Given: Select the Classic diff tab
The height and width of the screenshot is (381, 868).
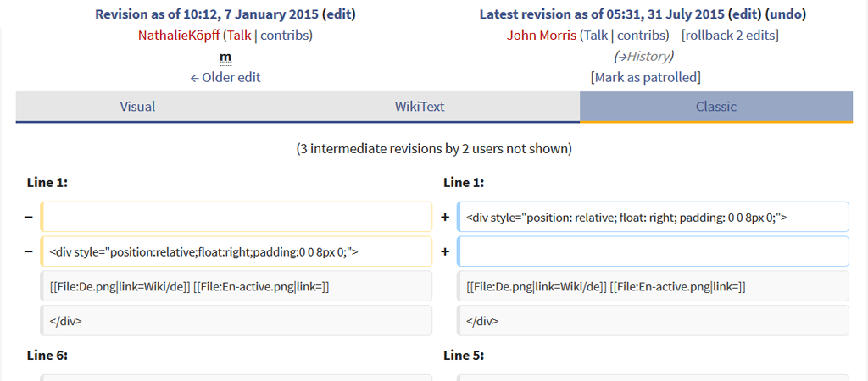Looking at the screenshot, I should tap(715, 107).
